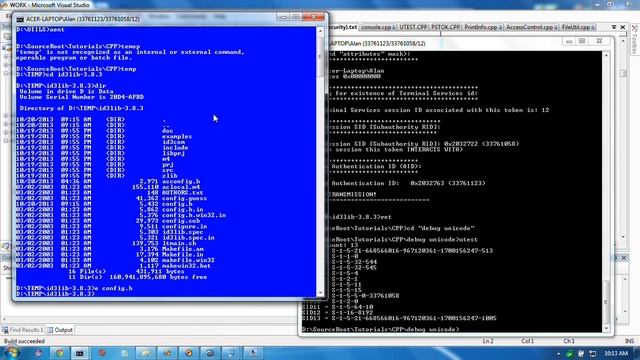Image resolution: width=640 pixels, height=360 pixels.
Task: Open the PSTOK.CPP tab
Action: tap(445, 27)
